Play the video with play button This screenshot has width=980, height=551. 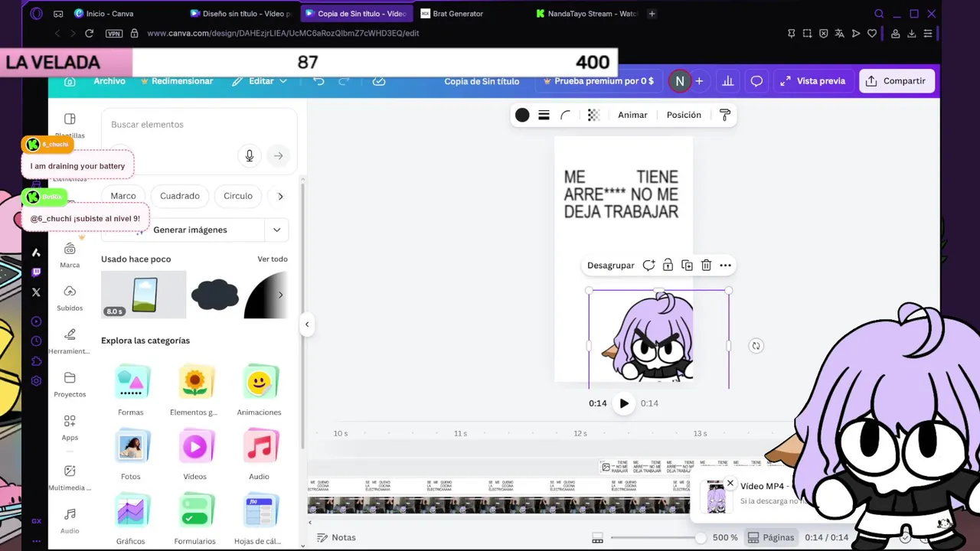point(624,403)
